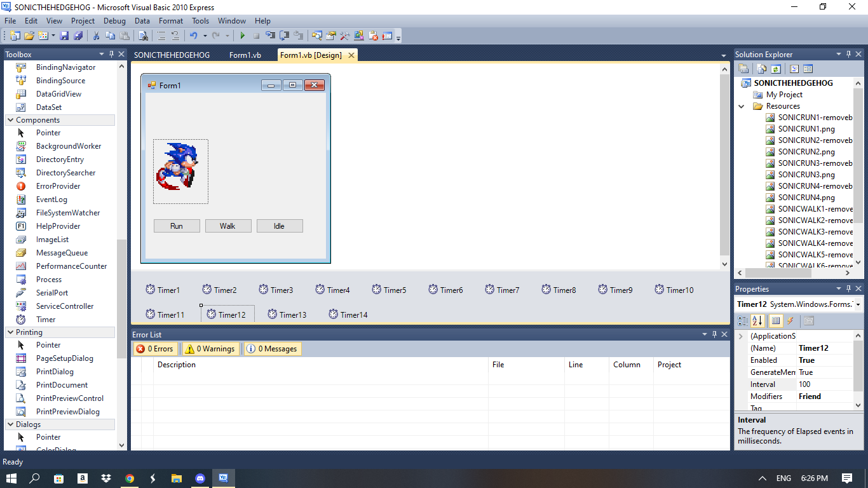868x488 pixels.
Task: Open the active documents dropdown arrow
Action: coord(724,56)
